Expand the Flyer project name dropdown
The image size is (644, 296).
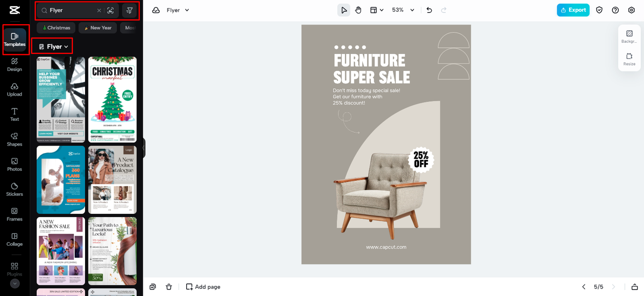point(178,10)
